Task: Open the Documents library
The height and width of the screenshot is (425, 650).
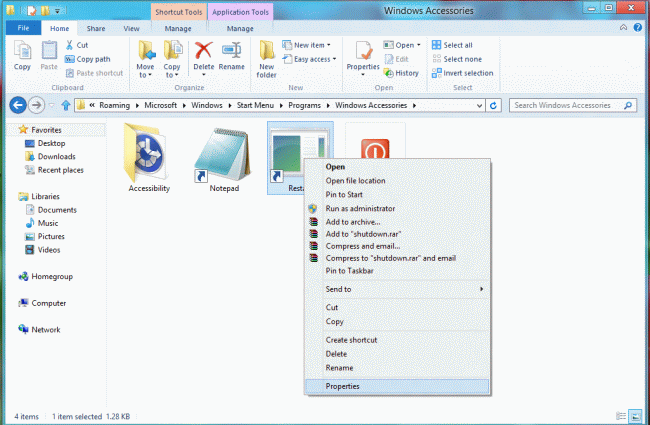Action: point(51,210)
